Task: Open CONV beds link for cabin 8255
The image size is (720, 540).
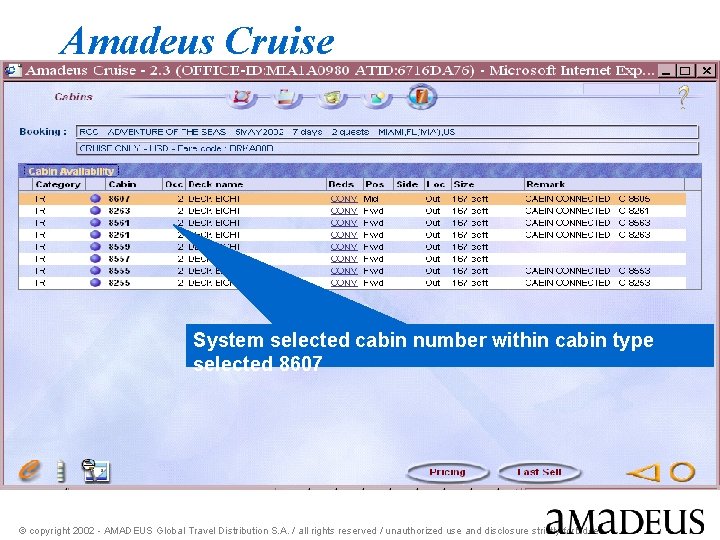Action: [x=343, y=283]
